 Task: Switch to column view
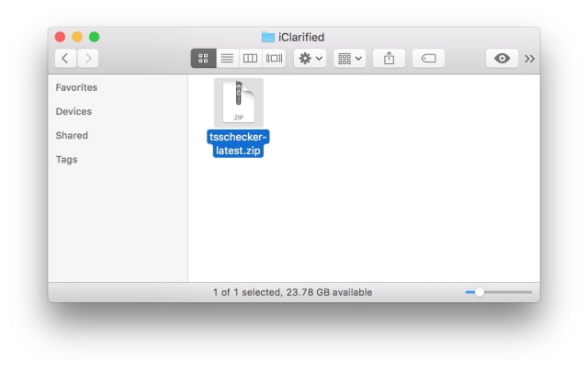(x=250, y=59)
